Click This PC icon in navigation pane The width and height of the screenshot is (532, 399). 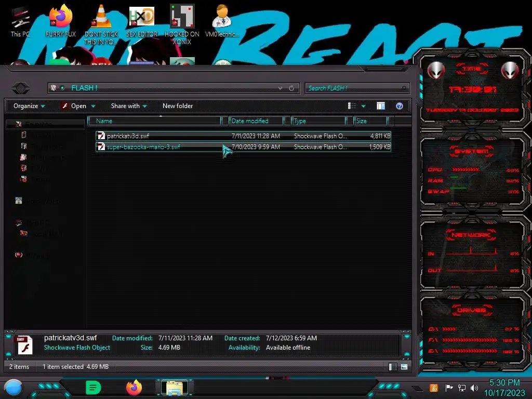19,222
